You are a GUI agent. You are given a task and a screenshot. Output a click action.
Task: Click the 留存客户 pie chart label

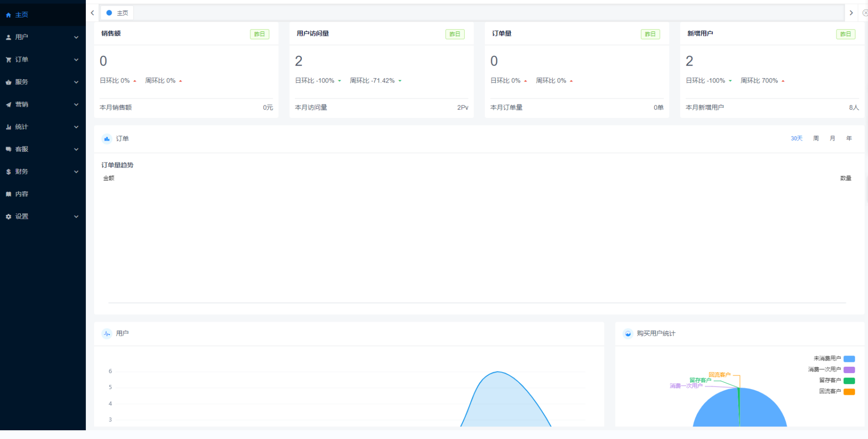700,380
